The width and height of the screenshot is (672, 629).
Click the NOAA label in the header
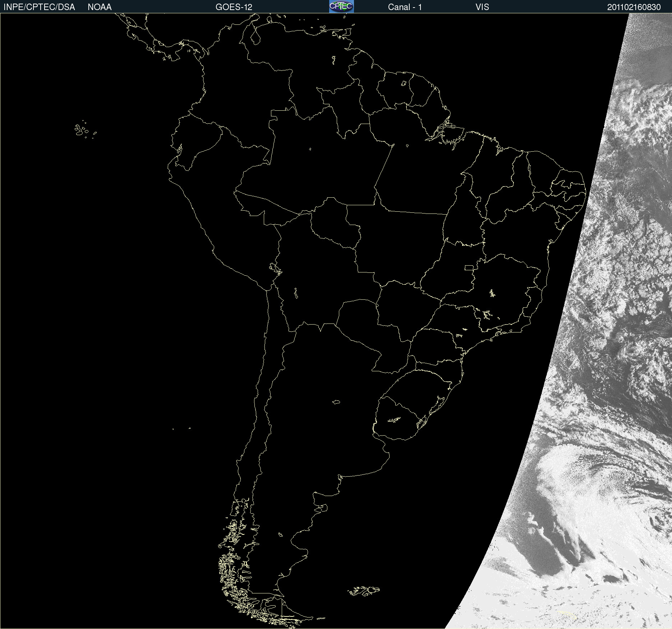[100, 7]
